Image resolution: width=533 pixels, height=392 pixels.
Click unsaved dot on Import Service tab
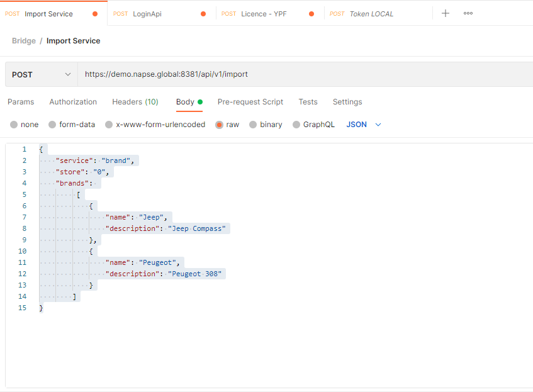(95, 14)
